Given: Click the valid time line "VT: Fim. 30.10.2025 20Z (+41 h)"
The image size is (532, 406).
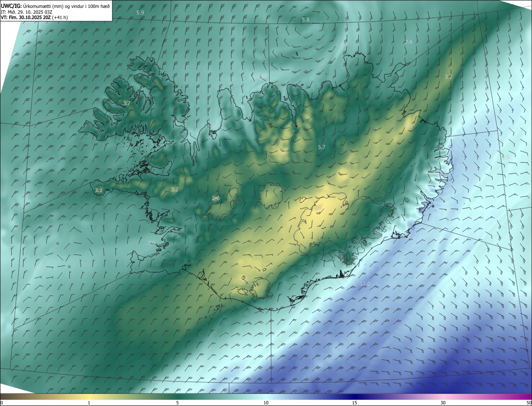Looking at the screenshot, I should [34, 17].
